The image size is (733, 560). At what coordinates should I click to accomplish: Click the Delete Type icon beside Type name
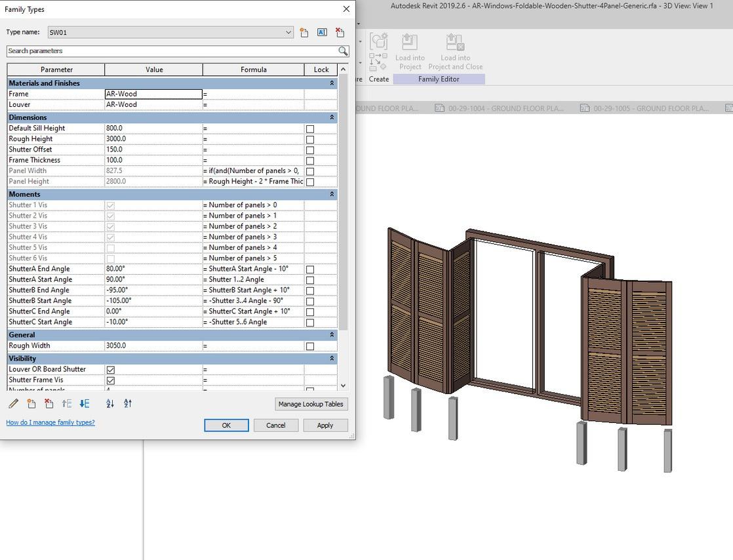click(340, 32)
